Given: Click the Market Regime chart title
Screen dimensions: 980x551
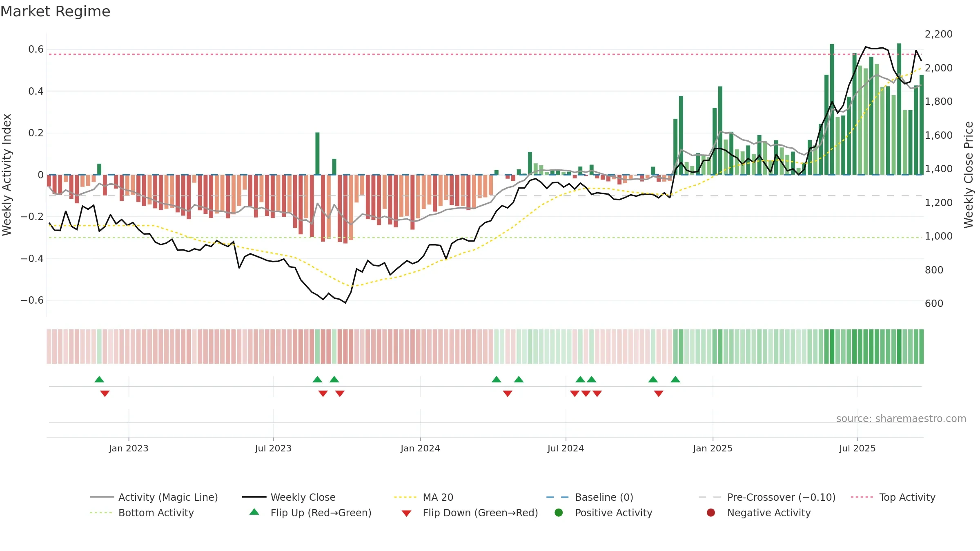Looking at the screenshot, I should click(x=55, y=11).
